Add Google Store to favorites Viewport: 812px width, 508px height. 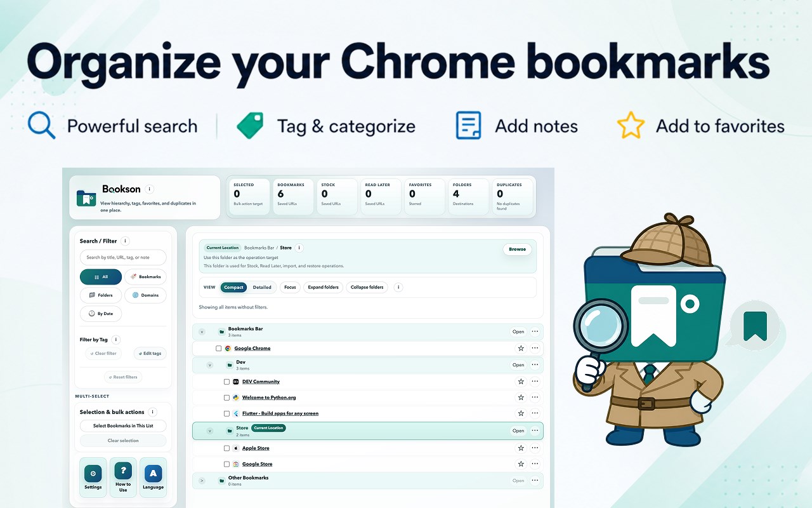521,464
